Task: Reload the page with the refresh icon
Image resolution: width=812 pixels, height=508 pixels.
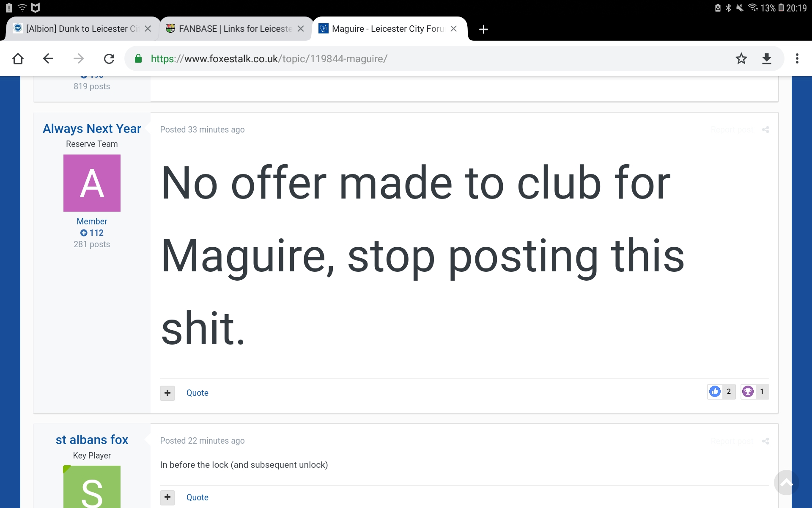Action: click(109, 59)
